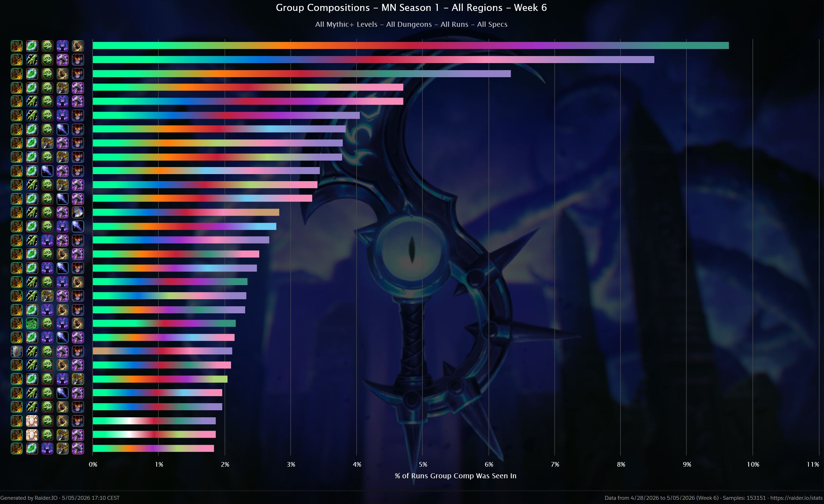The height and width of the screenshot is (504, 824).
Task: Click the '1%' axis tick label
Action: (x=159, y=465)
